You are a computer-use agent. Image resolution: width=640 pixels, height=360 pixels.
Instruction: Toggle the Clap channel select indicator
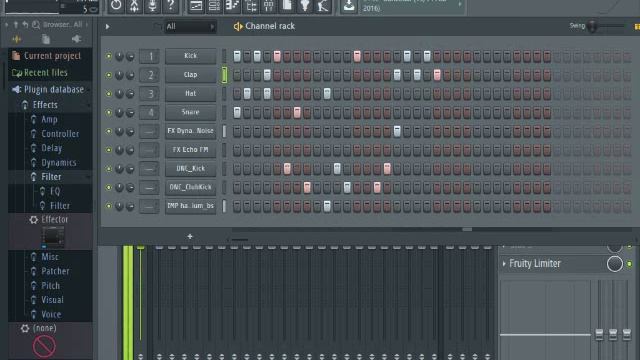coord(224,75)
